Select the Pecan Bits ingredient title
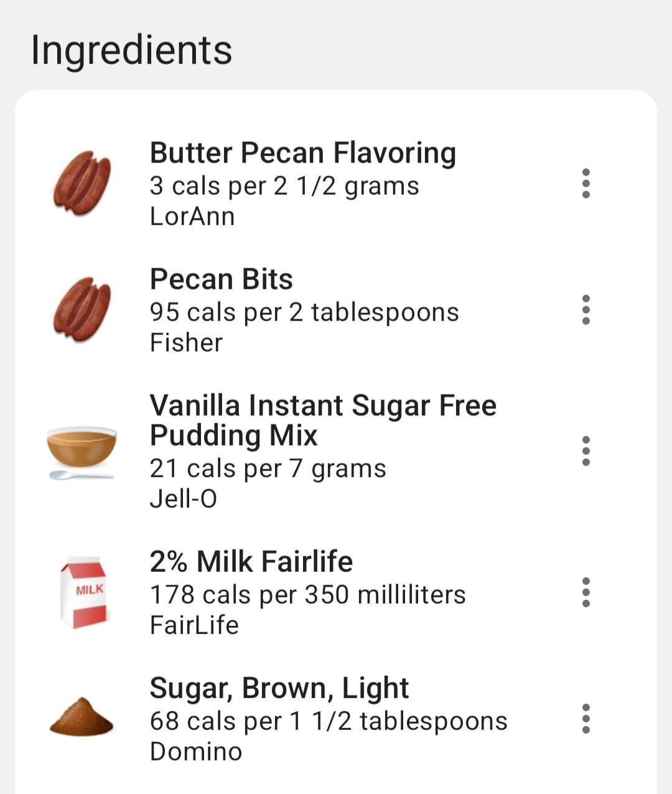 coord(221,279)
